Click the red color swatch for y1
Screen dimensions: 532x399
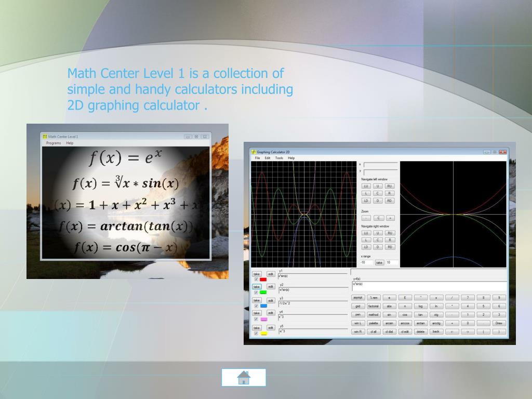(263, 279)
